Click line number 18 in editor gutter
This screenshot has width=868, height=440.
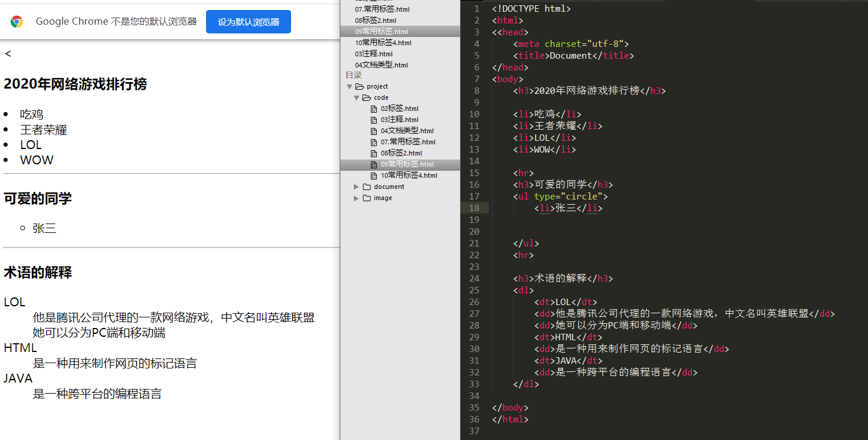[x=474, y=208]
